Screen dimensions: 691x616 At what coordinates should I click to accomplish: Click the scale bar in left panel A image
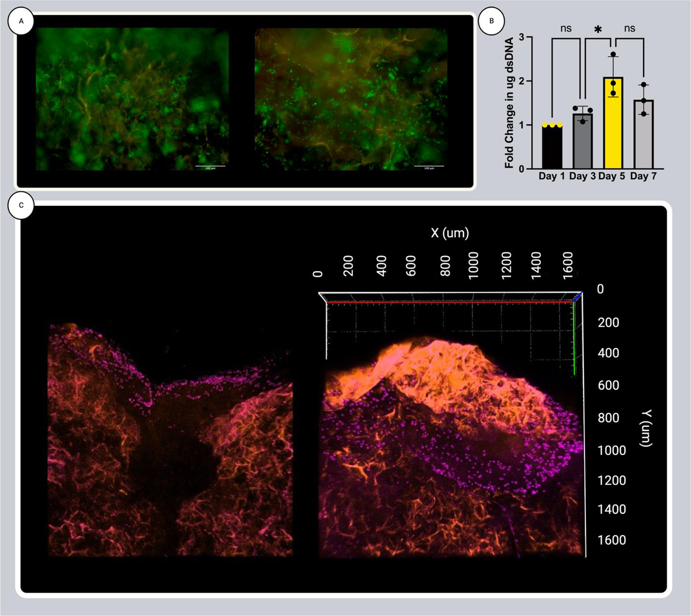[210, 166]
